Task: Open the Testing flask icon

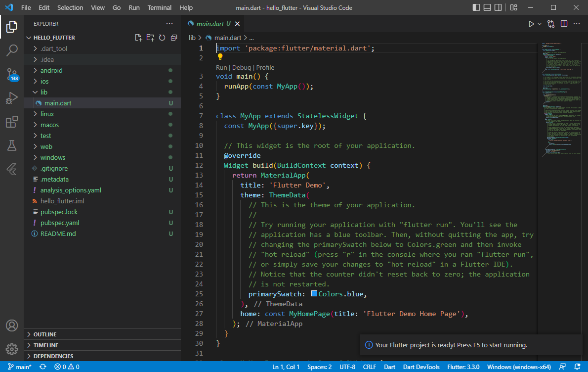Action: (12, 145)
